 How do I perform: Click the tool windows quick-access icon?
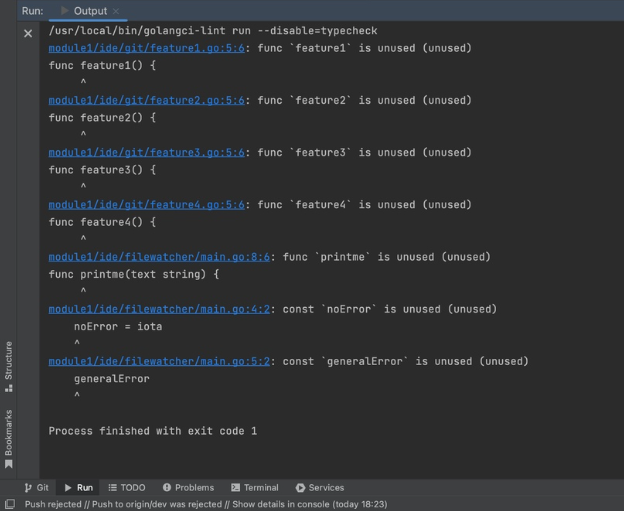coord(9,505)
